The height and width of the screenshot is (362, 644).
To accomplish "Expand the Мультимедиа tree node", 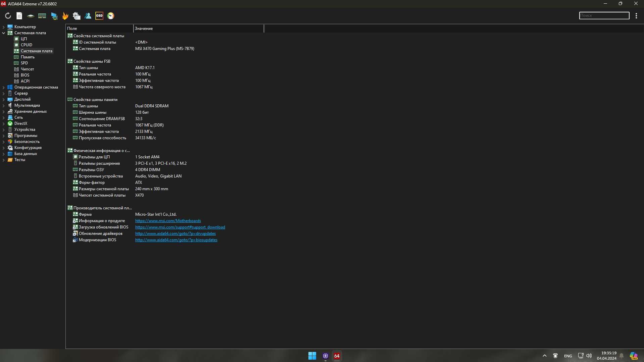I will click(x=4, y=105).
